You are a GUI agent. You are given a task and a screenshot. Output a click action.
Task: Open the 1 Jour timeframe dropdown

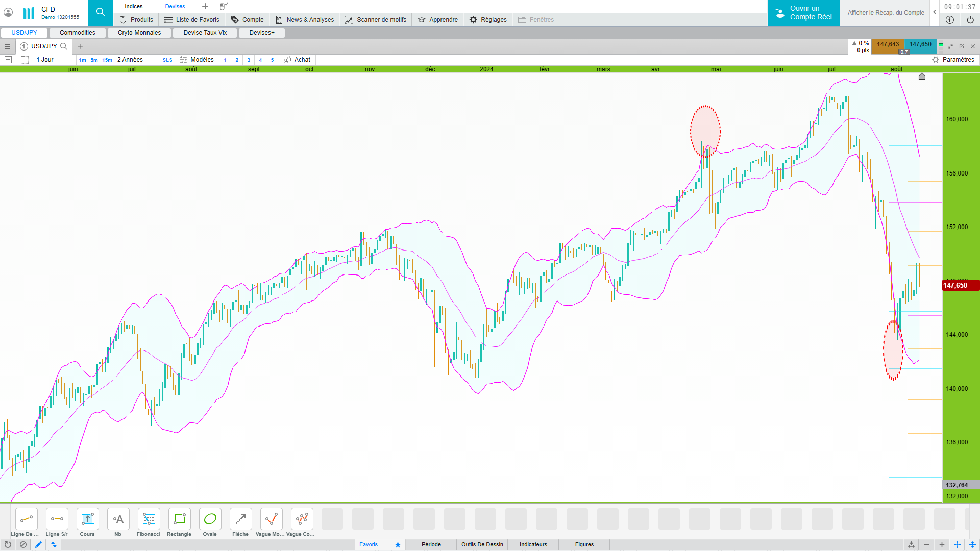[x=45, y=60]
